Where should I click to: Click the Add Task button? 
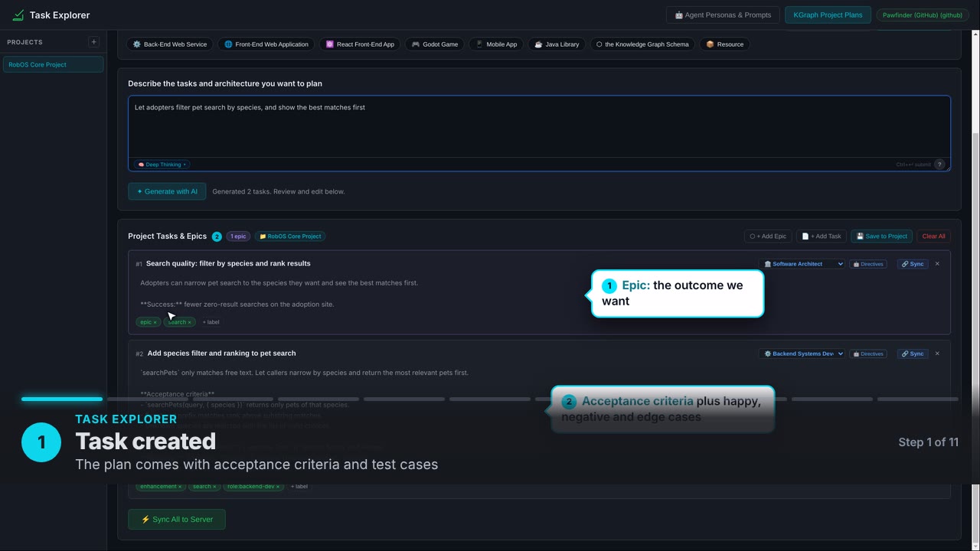coord(822,236)
